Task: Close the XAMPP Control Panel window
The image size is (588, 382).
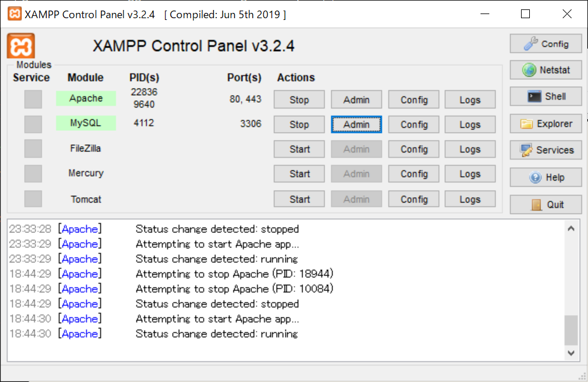Action: coord(567,14)
